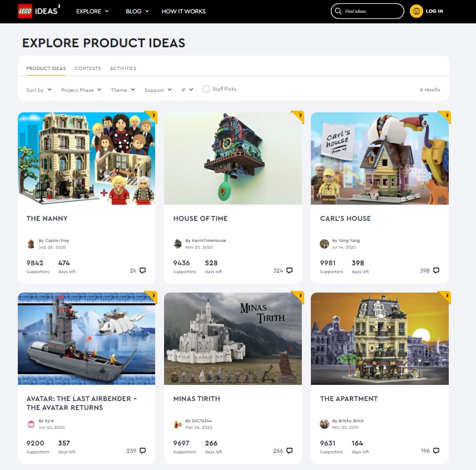Open comments icon on The Nanny card
Image resolution: width=476 pixels, height=470 pixels.
(142, 270)
